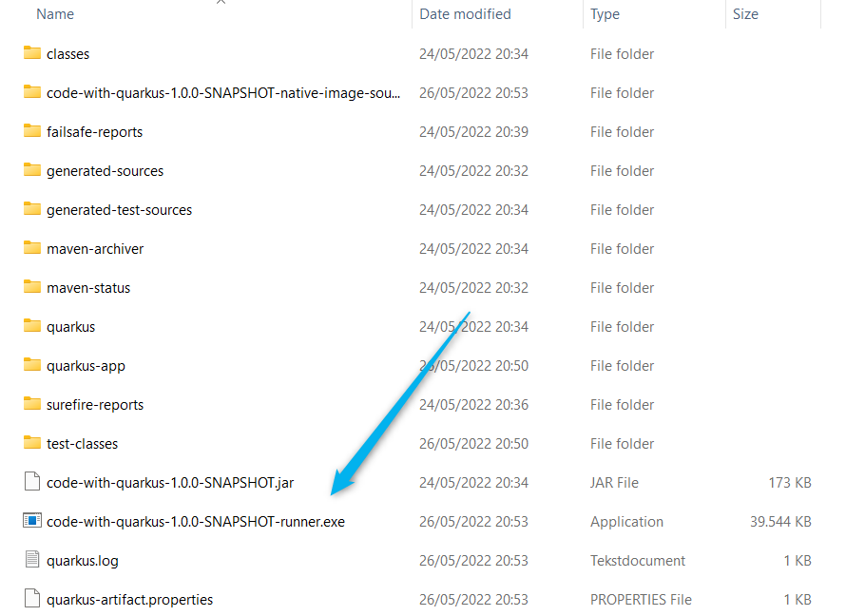Click the quarkus-app folder icon
The image size is (846, 616).
pos(31,365)
